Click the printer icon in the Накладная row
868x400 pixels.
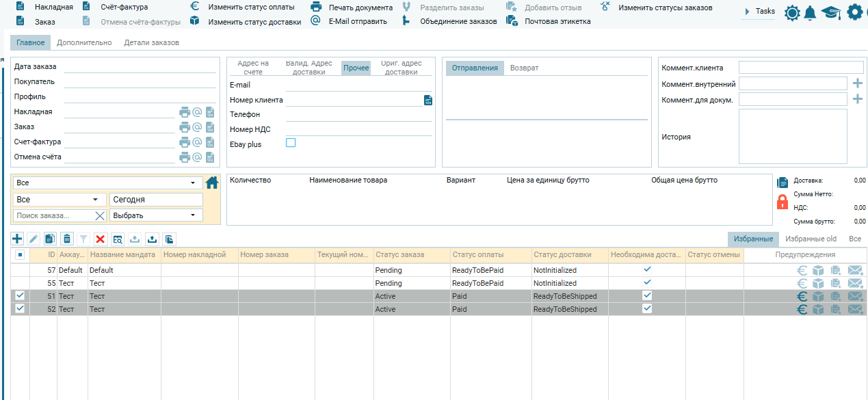click(185, 112)
